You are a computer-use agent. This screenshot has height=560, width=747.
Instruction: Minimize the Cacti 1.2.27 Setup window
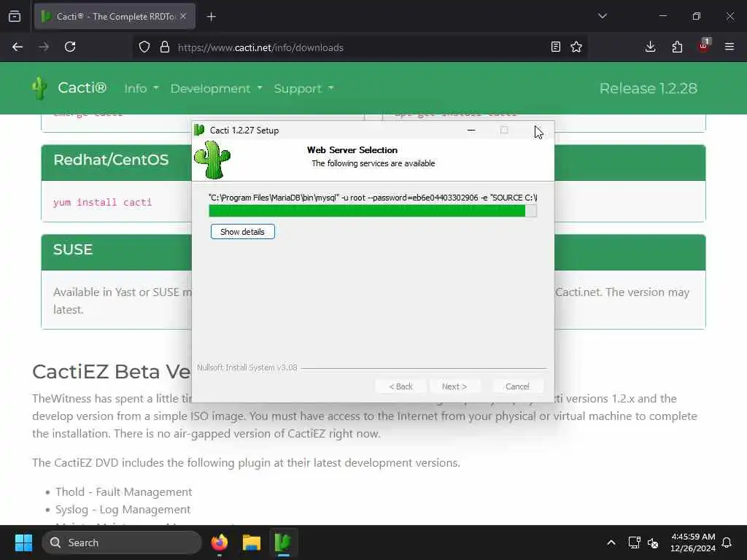tap(471, 130)
